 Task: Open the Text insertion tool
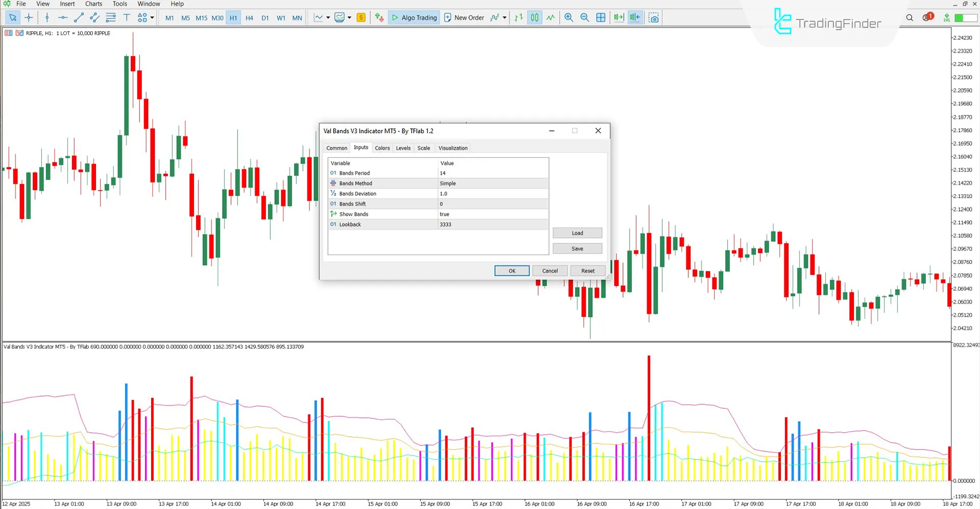point(127,17)
